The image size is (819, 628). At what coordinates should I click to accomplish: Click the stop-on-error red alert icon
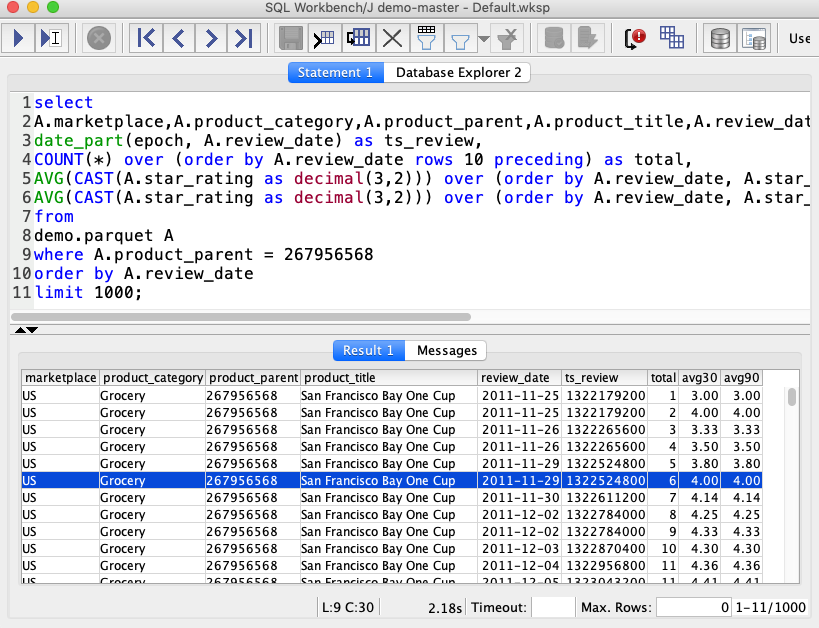635,39
